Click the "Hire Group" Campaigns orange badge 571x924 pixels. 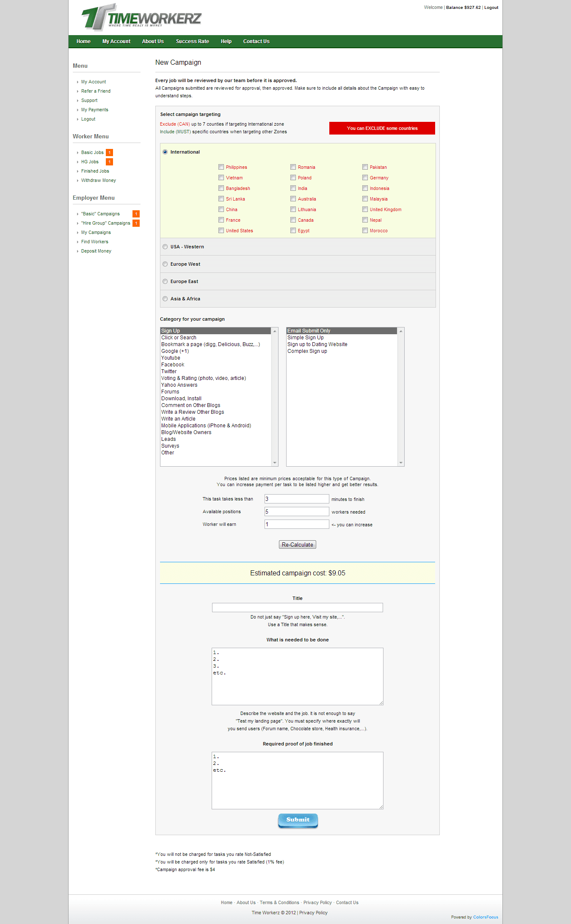(136, 223)
